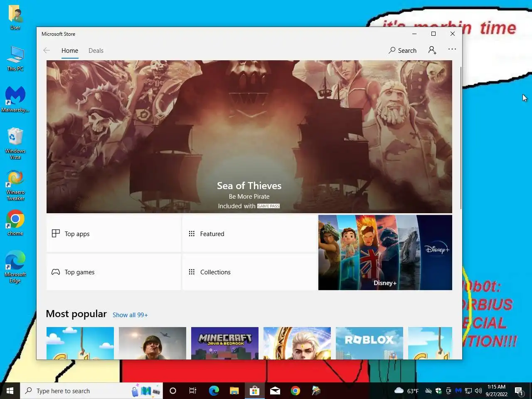This screenshot has width=532, height=399.
Task: Click the Type here to search box
Action: pyautogui.click(x=91, y=391)
